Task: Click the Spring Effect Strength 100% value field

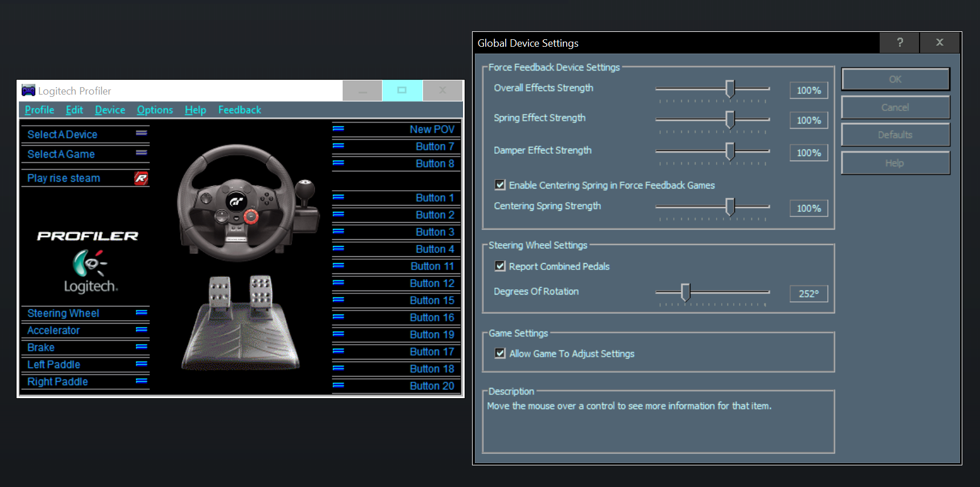Action: (808, 120)
